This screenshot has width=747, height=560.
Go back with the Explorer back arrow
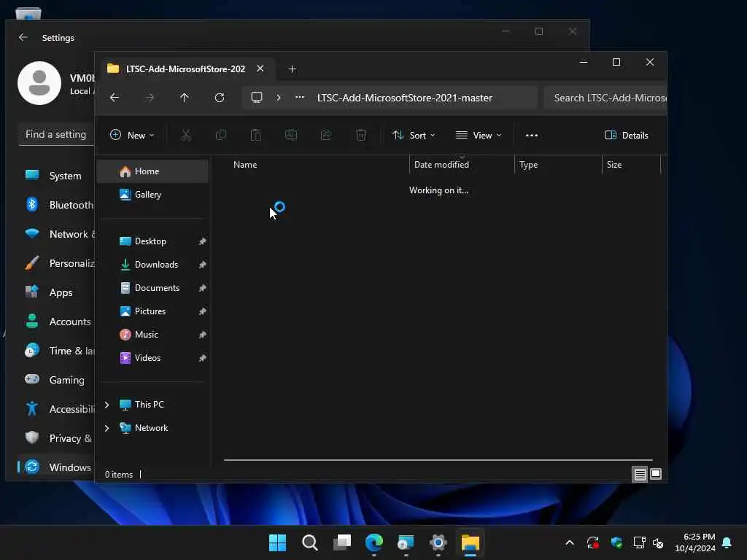tap(115, 98)
